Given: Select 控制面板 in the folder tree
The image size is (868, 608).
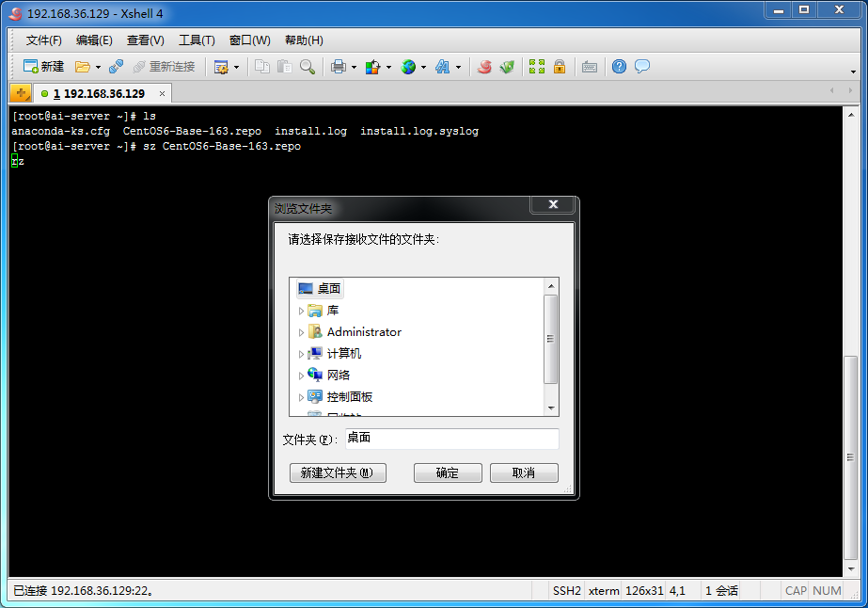Looking at the screenshot, I should [339, 397].
